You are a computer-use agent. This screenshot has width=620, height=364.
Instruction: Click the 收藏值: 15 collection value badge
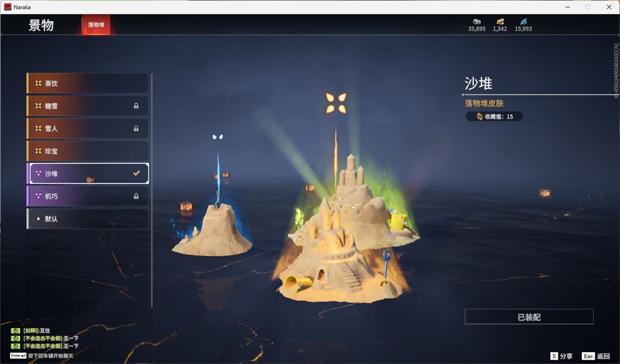[494, 117]
